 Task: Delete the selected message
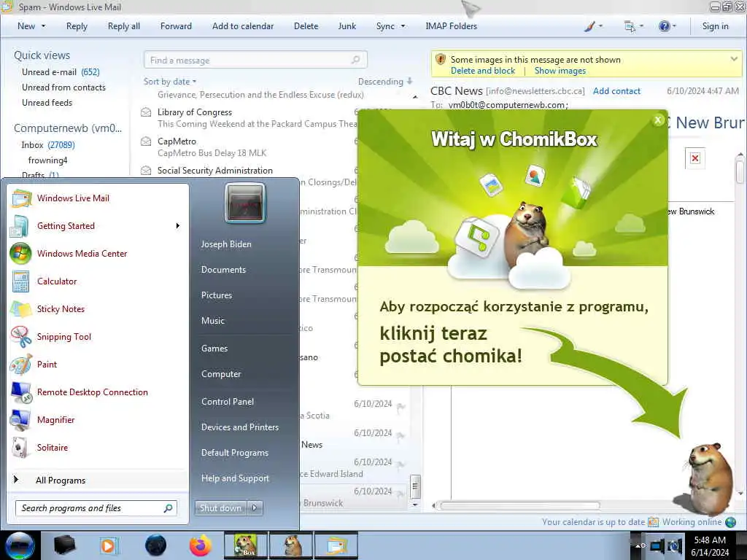pyautogui.click(x=306, y=26)
